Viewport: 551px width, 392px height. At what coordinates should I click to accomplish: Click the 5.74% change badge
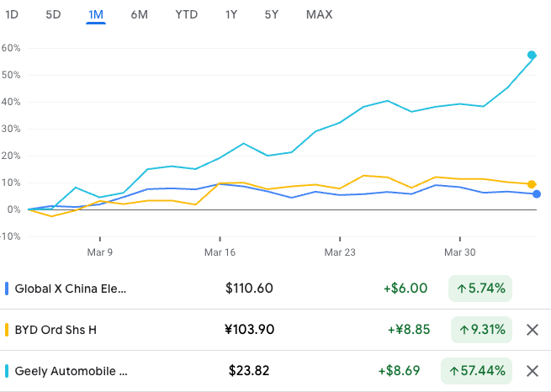coord(480,289)
